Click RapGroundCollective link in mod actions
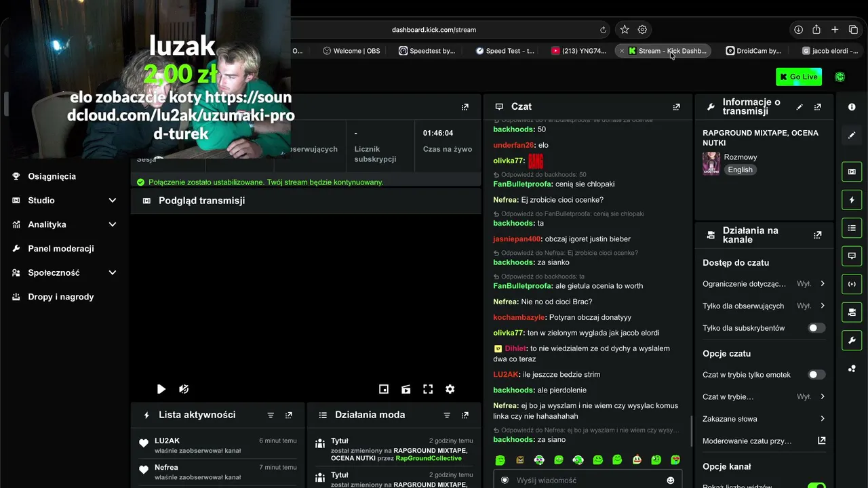 coord(429,458)
